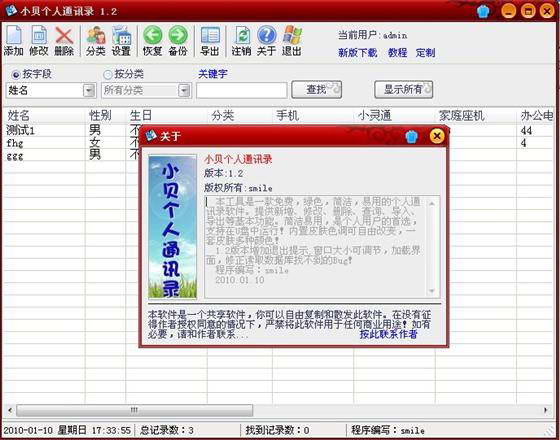Minimize the main 小贝个人通讯录 window
Screen dimensions: 560x440
coord(508,11)
